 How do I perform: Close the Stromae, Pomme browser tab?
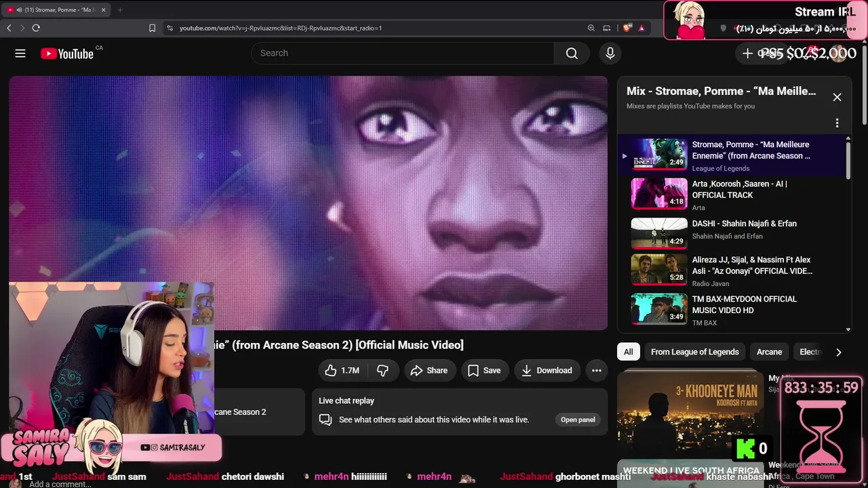click(104, 10)
